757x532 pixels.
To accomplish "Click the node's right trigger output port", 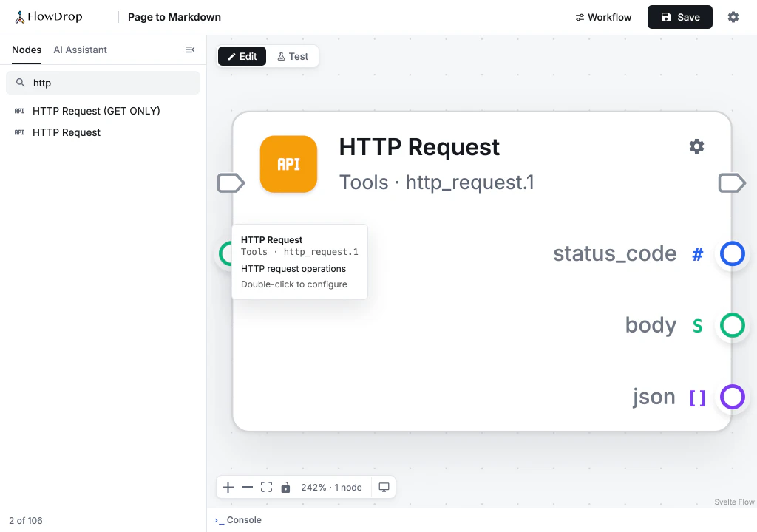I will click(732, 183).
